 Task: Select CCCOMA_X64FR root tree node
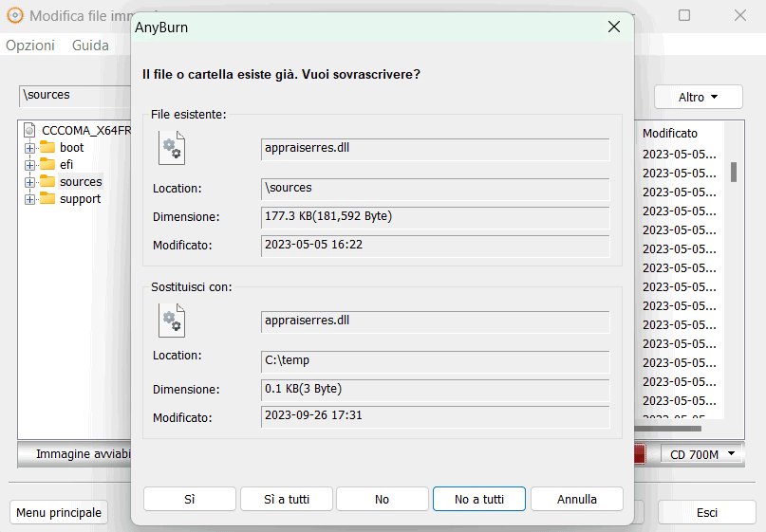click(86, 131)
